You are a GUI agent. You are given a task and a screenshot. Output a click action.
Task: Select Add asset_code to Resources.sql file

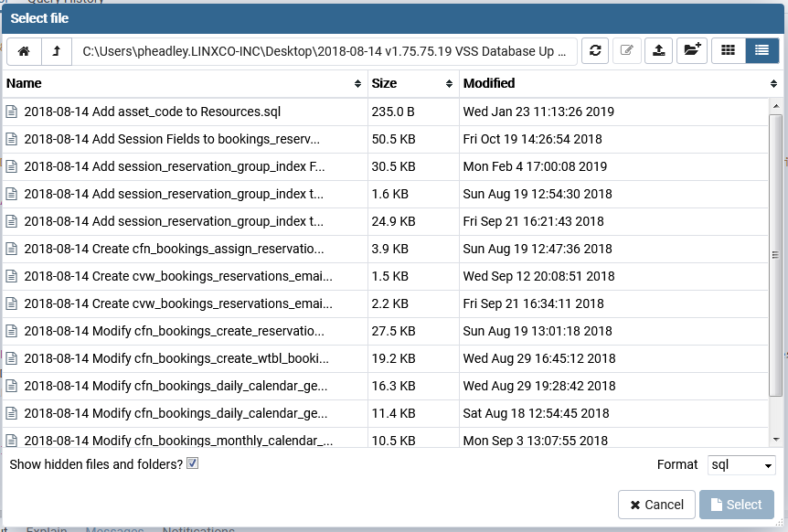coord(152,112)
